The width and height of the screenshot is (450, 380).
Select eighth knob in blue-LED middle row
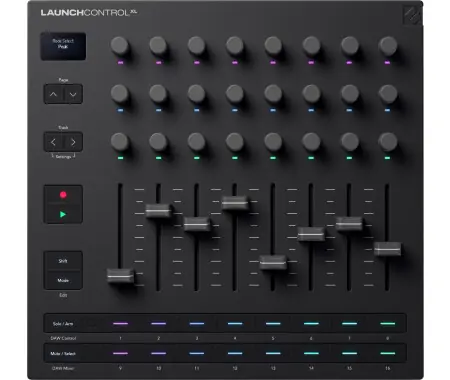(x=388, y=94)
